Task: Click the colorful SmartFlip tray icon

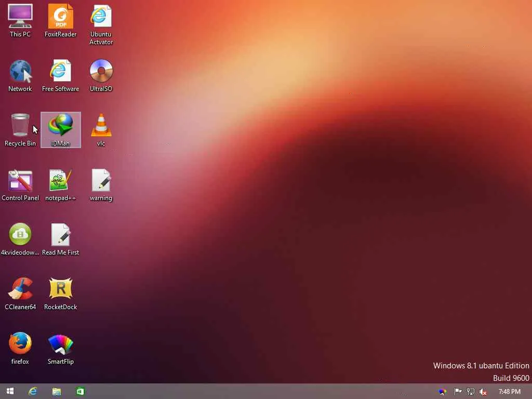Action: (x=443, y=392)
